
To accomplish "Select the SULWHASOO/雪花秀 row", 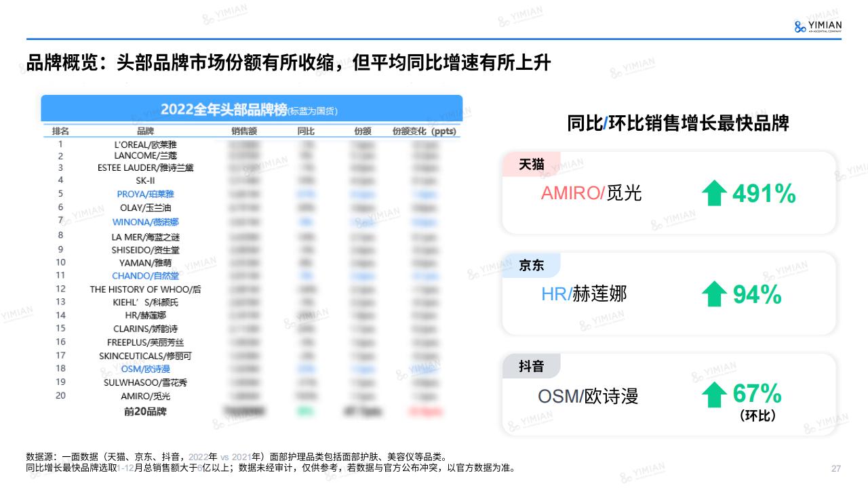I will [x=251, y=382].
